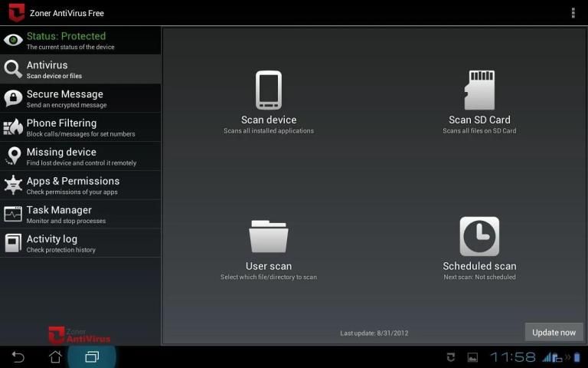Select the Antivirus sidebar item
This screenshot has height=368, width=588.
click(x=80, y=70)
